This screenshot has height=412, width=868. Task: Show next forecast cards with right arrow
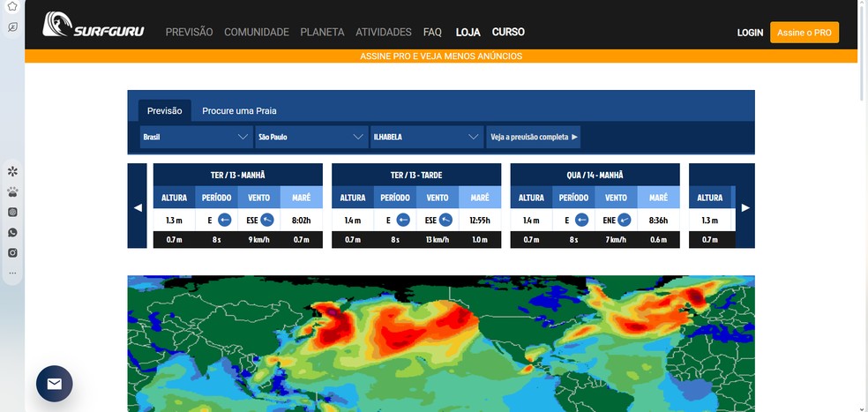(x=745, y=206)
